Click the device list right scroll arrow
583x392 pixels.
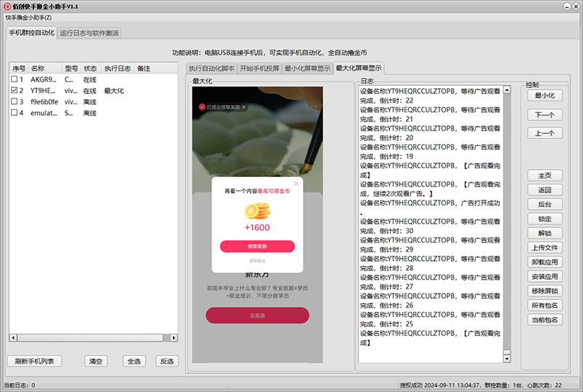tap(173, 337)
